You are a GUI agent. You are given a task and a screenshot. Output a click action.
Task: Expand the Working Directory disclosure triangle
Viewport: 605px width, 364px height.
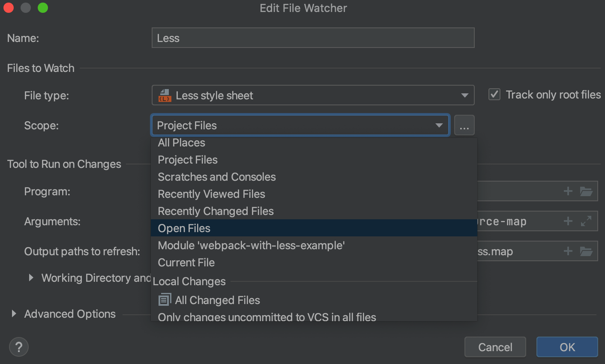[30, 277]
